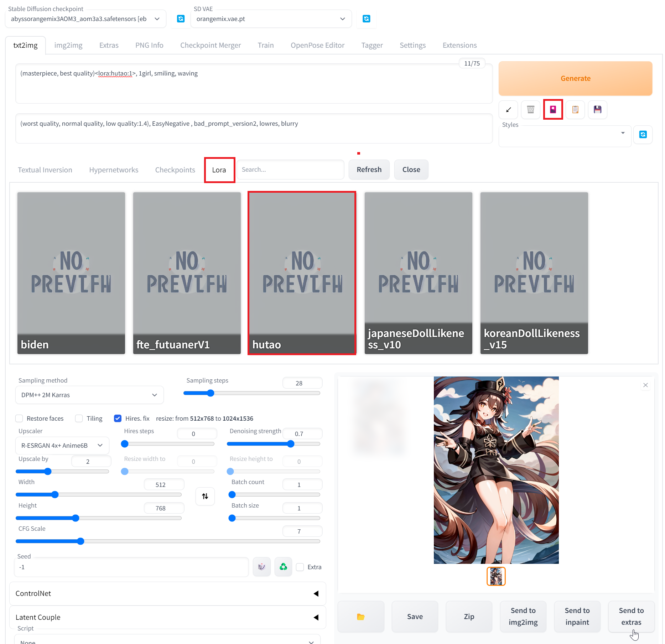Select the Textual Inversion tab
The height and width of the screenshot is (644, 665).
click(45, 170)
